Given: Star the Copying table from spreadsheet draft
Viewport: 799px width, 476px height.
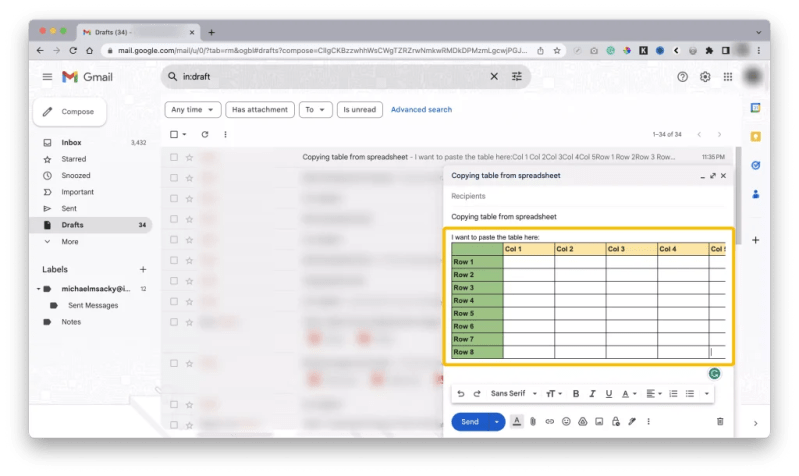Looking at the screenshot, I should (189, 157).
